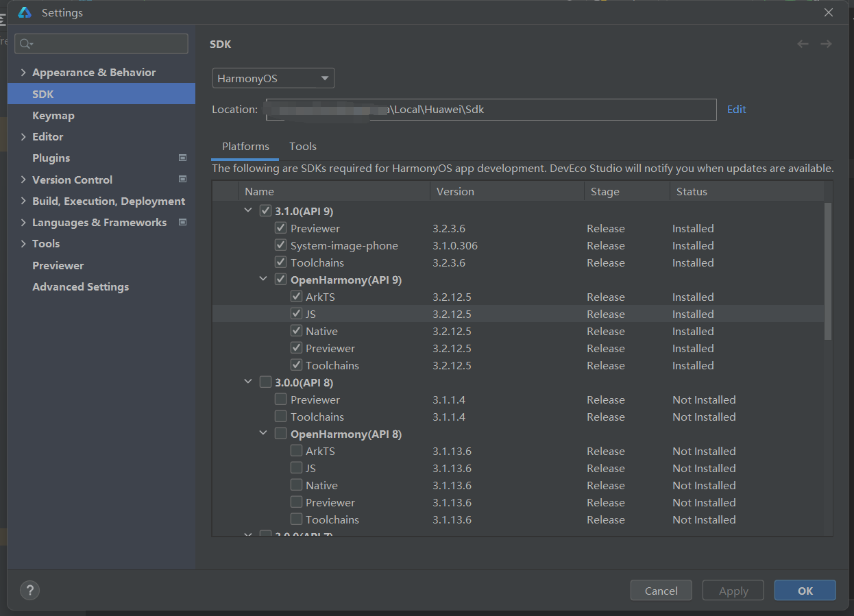This screenshot has height=616, width=854.
Task: Confirm with the OK button
Action: [x=805, y=591]
